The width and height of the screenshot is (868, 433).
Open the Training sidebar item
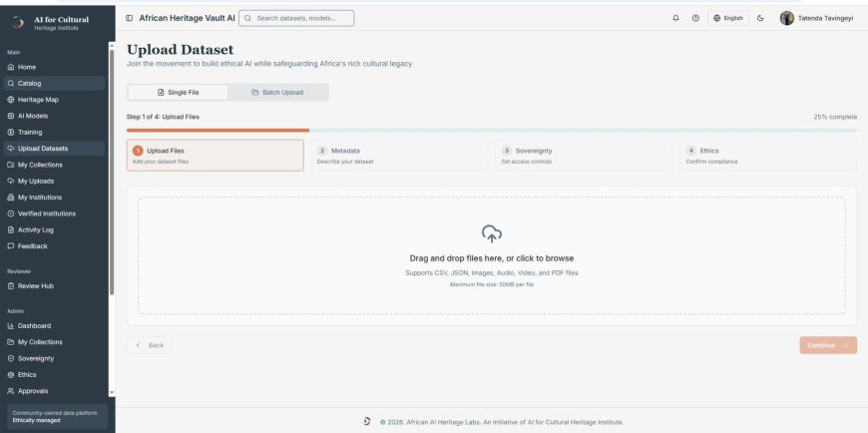30,132
